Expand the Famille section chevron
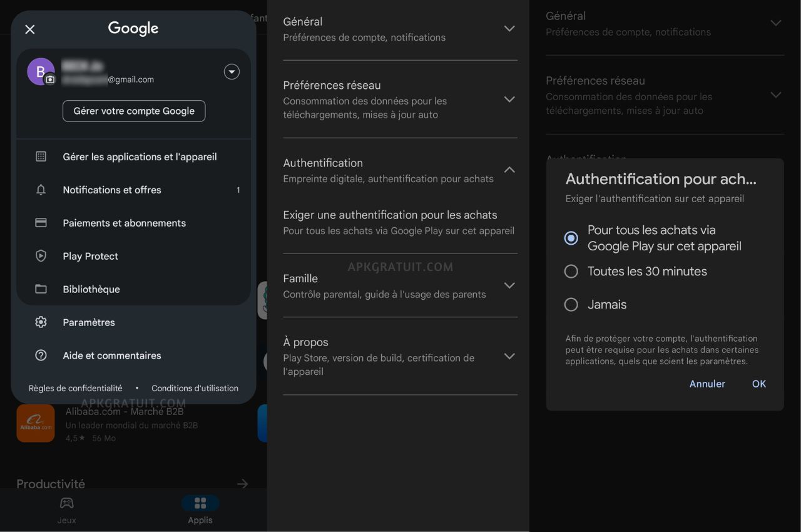The height and width of the screenshot is (532, 801). 509,285
